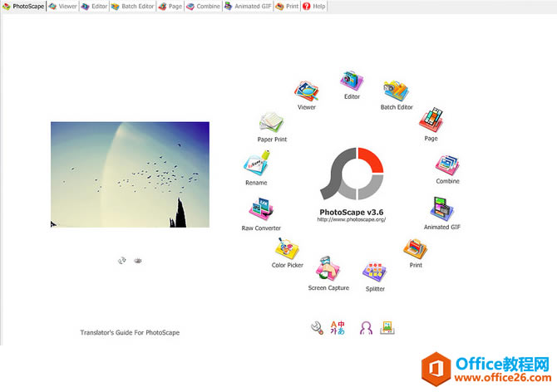Open the Batch Editor icon in the circle
557x392 pixels.
pos(396,91)
